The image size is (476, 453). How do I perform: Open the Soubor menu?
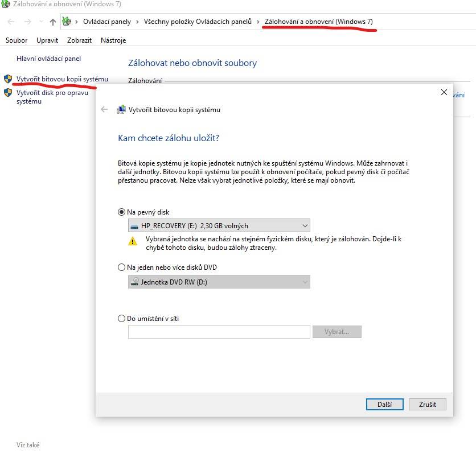(x=17, y=40)
